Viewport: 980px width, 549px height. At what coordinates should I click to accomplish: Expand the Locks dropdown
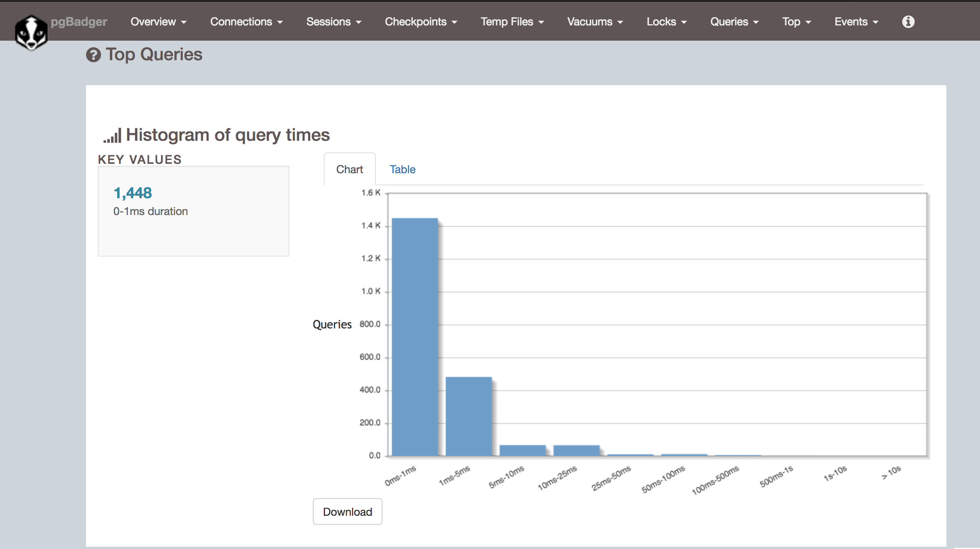[x=666, y=22]
